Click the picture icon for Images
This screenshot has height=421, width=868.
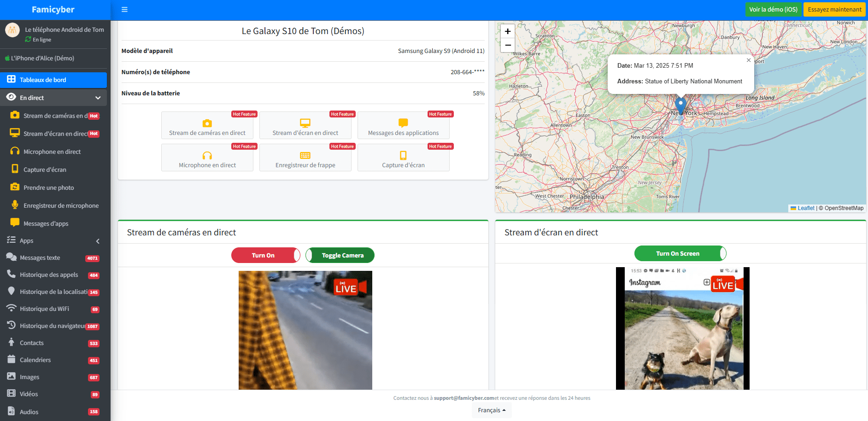click(11, 376)
